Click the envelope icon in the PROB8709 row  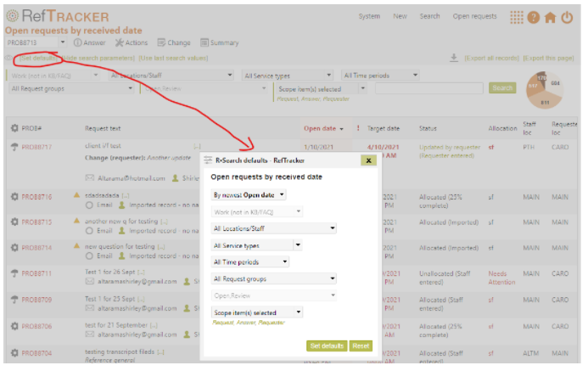pos(90,308)
